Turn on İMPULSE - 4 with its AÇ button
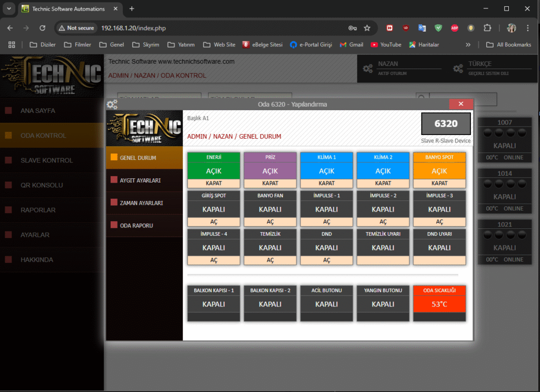The image size is (540, 392). click(214, 260)
